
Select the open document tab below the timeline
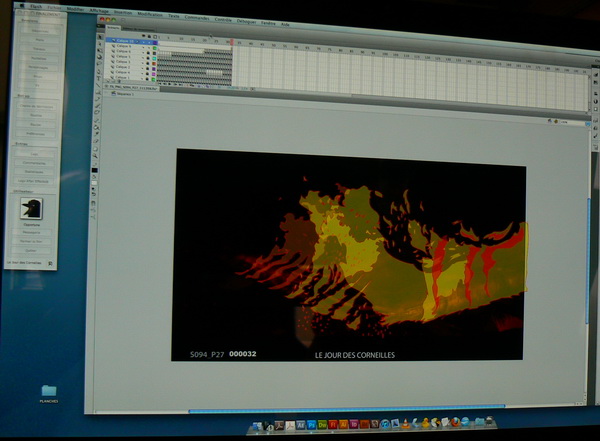(132, 88)
